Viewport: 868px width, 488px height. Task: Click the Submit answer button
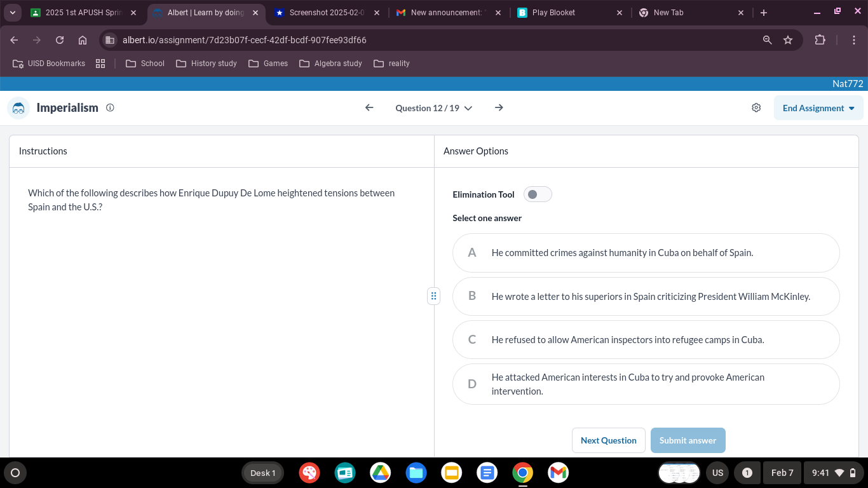click(x=688, y=440)
